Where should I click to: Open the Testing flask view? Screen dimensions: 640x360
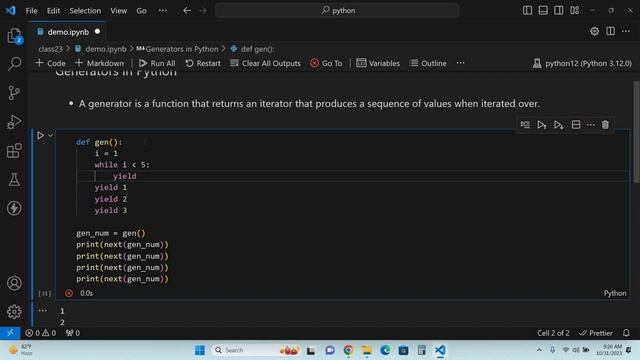pyautogui.click(x=14, y=180)
